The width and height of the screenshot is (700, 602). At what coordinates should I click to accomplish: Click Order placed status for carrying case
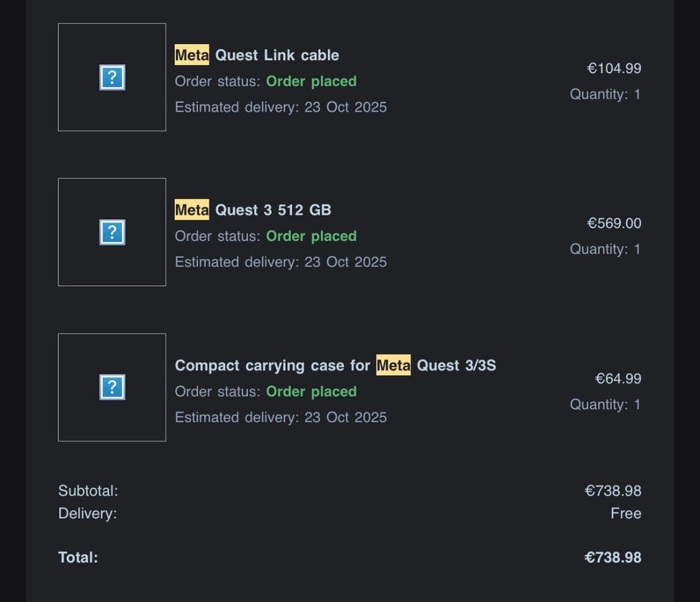coord(311,392)
